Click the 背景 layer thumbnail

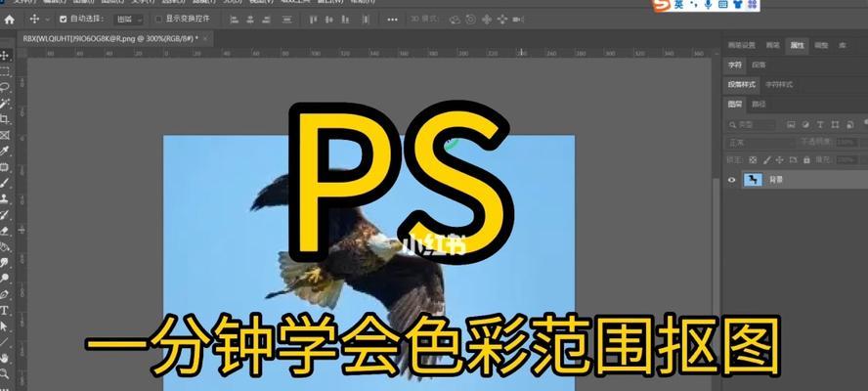[753, 180]
